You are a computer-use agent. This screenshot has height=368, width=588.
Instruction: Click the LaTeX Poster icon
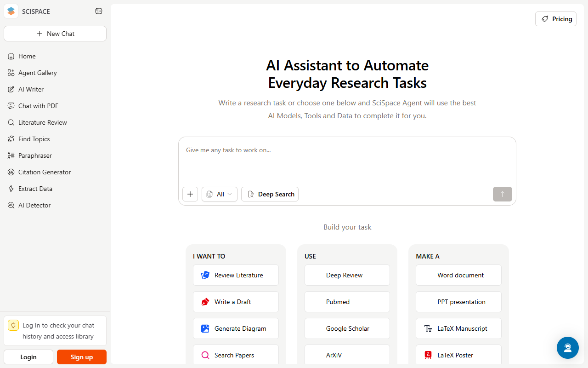click(428, 355)
